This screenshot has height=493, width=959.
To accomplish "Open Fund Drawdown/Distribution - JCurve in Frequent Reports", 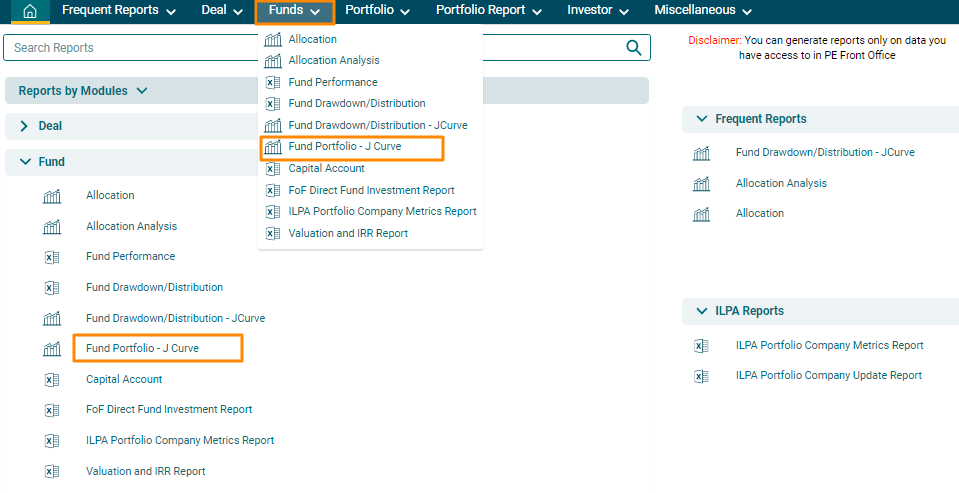I will pos(825,153).
